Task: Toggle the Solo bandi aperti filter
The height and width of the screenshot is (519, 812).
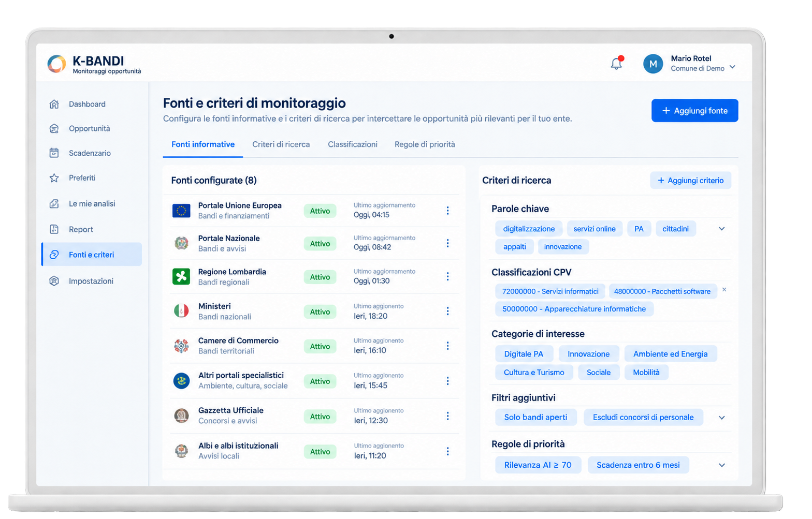Action: (535, 418)
